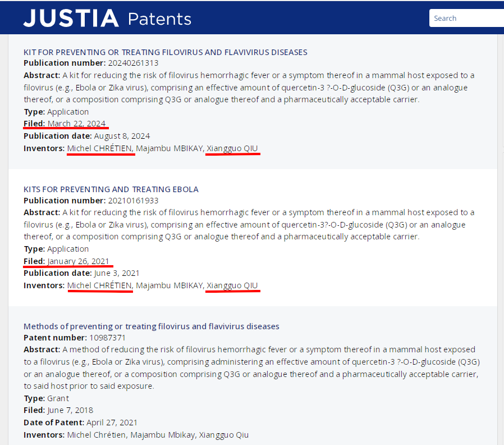Click inventor Majambu MBIKAY in first result
Screen dimensions: 504x445
click(x=169, y=148)
